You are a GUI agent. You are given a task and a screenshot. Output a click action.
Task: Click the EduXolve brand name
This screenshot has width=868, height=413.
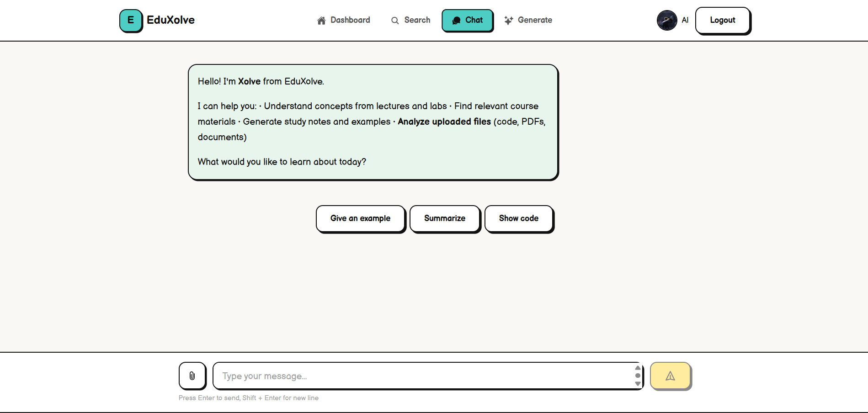click(x=170, y=20)
